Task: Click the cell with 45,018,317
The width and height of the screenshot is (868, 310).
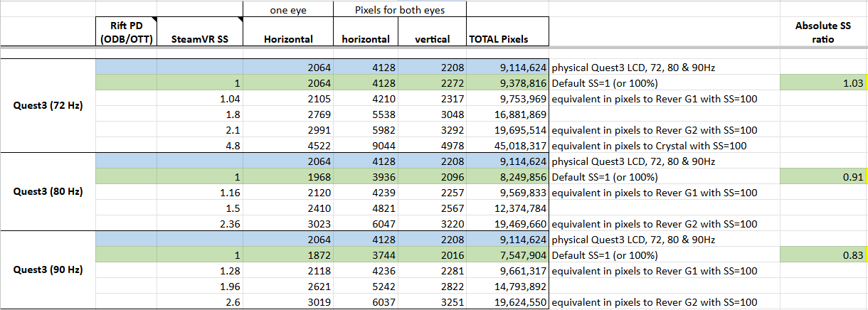Action: click(x=507, y=146)
